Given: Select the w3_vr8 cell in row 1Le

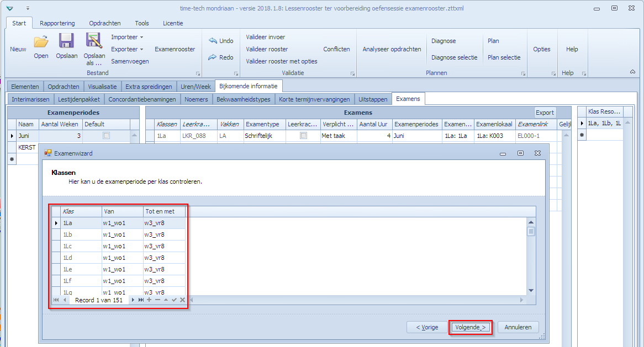Looking at the screenshot, I should [x=164, y=269].
